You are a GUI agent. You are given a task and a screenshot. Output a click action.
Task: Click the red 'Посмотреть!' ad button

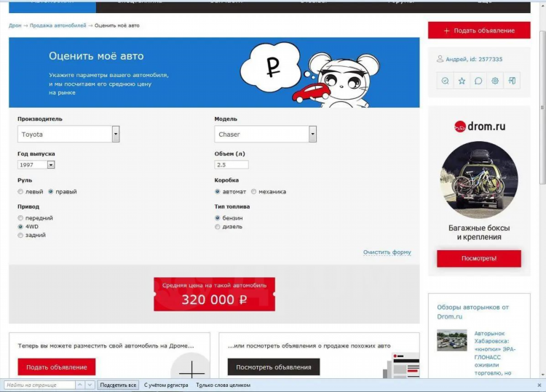tap(479, 258)
